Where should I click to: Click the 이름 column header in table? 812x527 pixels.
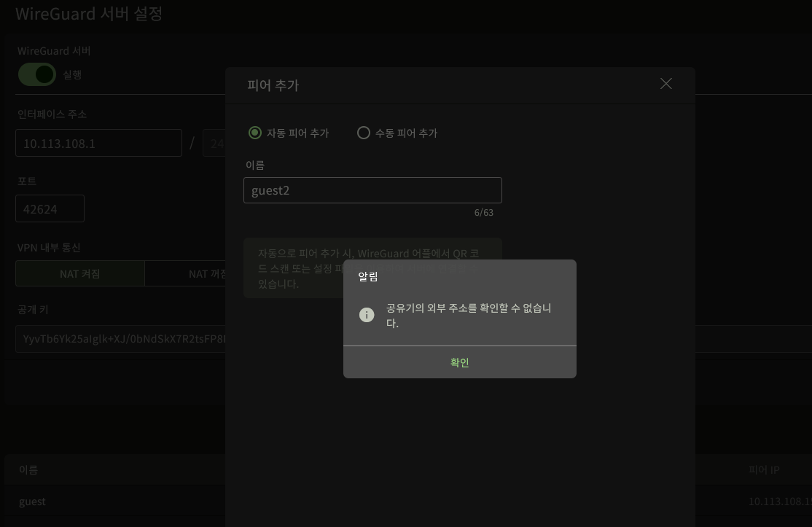28,470
